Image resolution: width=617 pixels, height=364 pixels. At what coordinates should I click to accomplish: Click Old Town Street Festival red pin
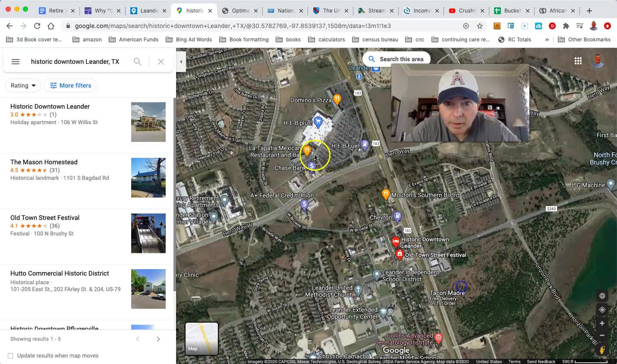[x=400, y=254]
